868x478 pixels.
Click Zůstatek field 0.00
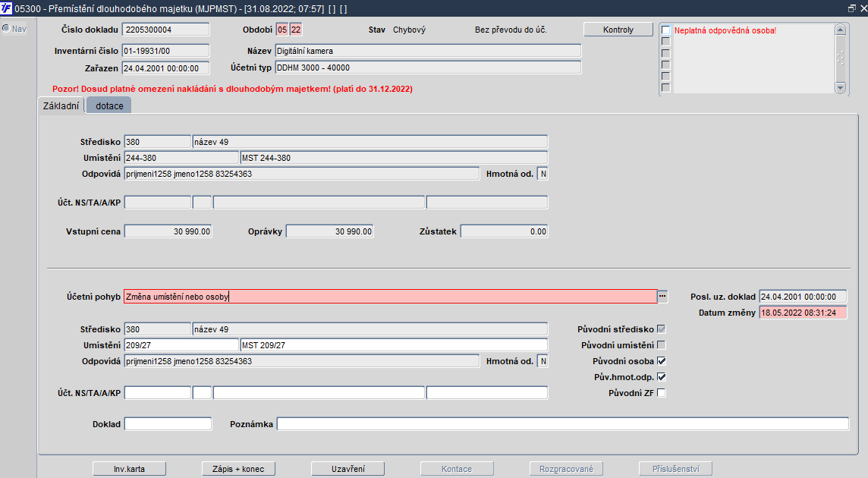coord(504,231)
